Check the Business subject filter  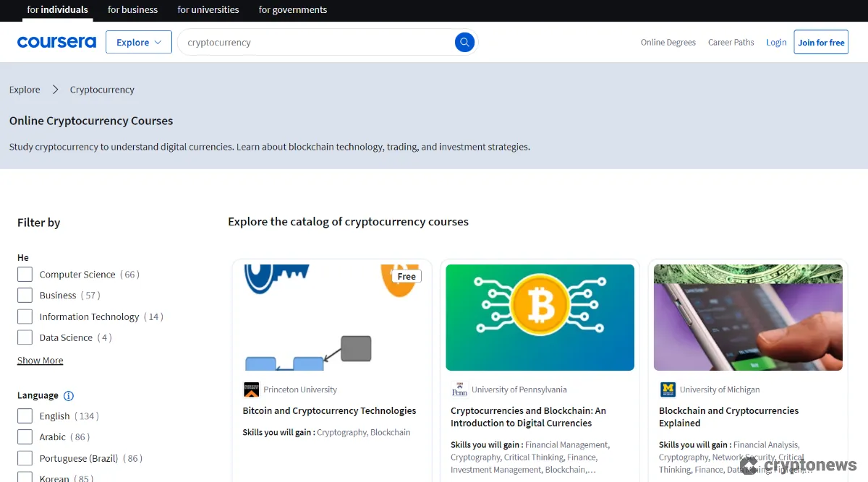click(24, 295)
